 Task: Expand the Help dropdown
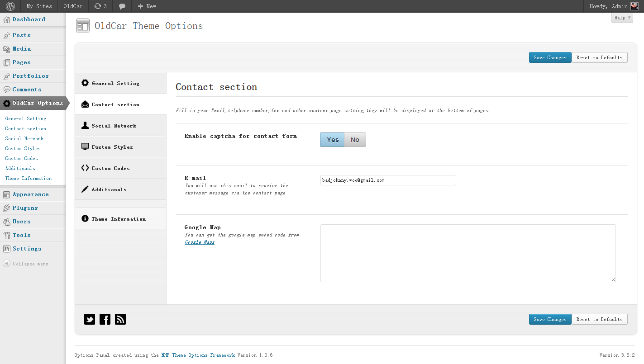point(622,18)
